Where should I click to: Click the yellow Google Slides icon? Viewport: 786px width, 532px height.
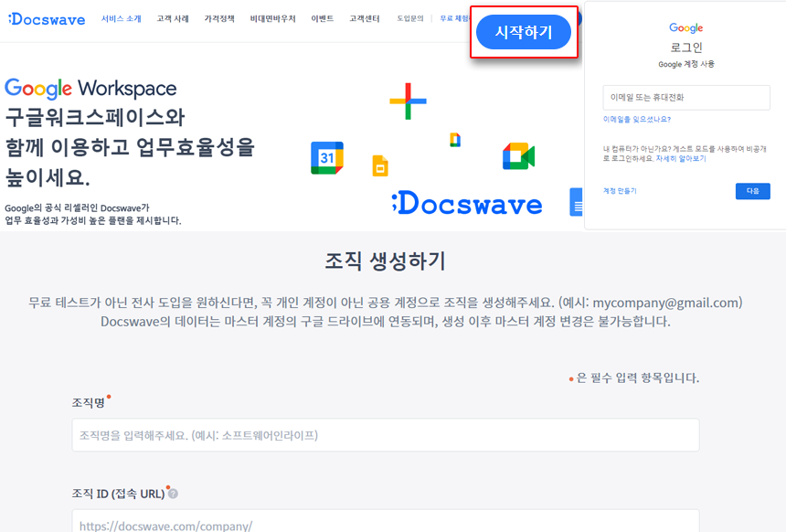(x=380, y=166)
